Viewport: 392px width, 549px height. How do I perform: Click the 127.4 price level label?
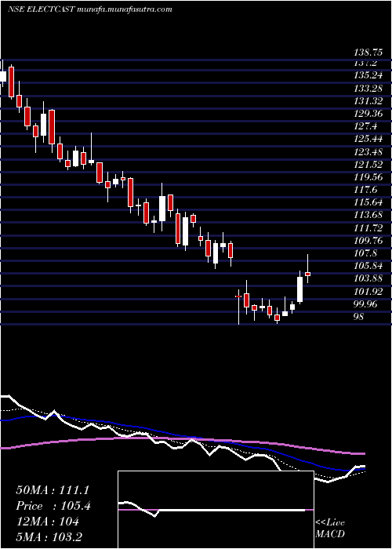click(x=366, y=126)
